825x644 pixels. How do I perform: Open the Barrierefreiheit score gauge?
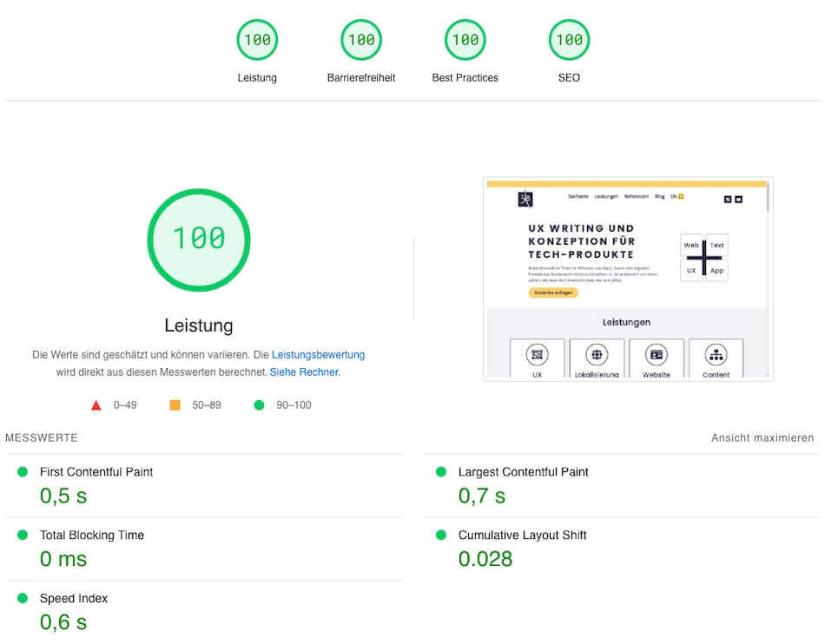click(361, 40)
